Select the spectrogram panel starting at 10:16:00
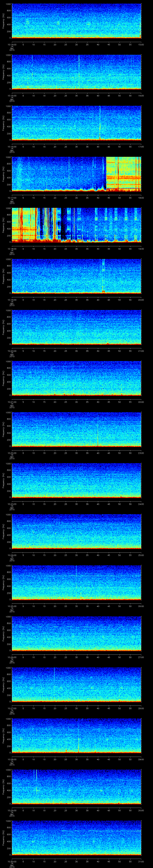 (x=76, y=123)
